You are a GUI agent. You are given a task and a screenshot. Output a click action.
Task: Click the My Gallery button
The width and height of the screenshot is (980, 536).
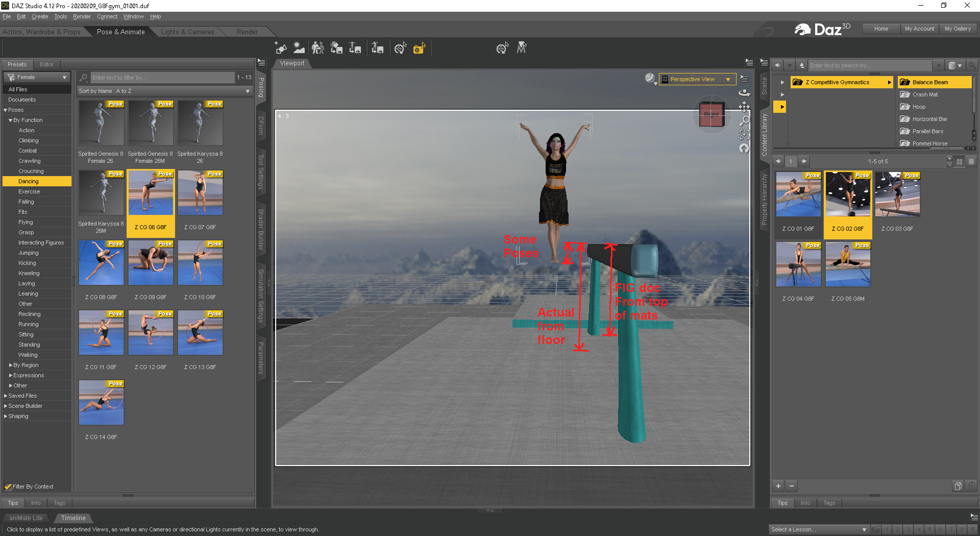(958, 29)
